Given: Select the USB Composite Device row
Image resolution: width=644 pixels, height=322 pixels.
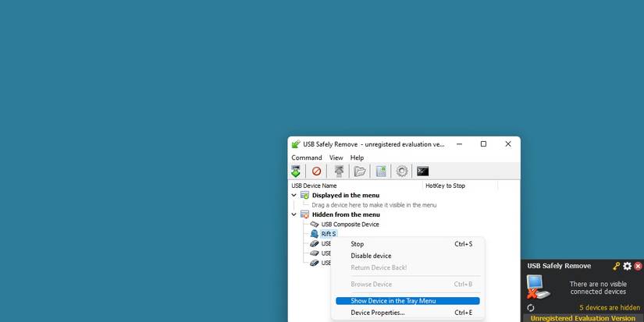Looking at the screenshot, I should (350, 225).
